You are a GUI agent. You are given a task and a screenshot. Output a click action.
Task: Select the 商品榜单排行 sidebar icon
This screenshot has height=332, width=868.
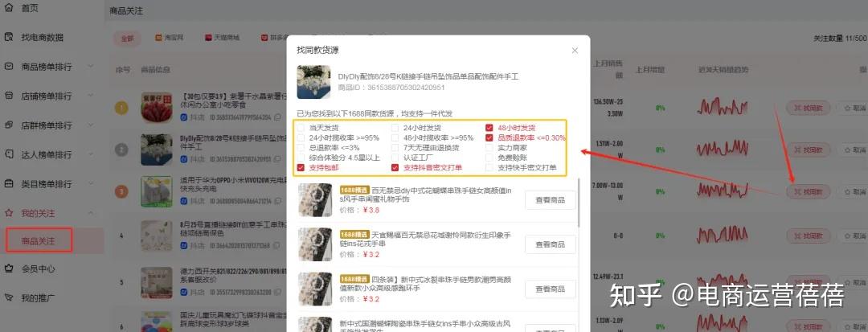pos(8,67)
